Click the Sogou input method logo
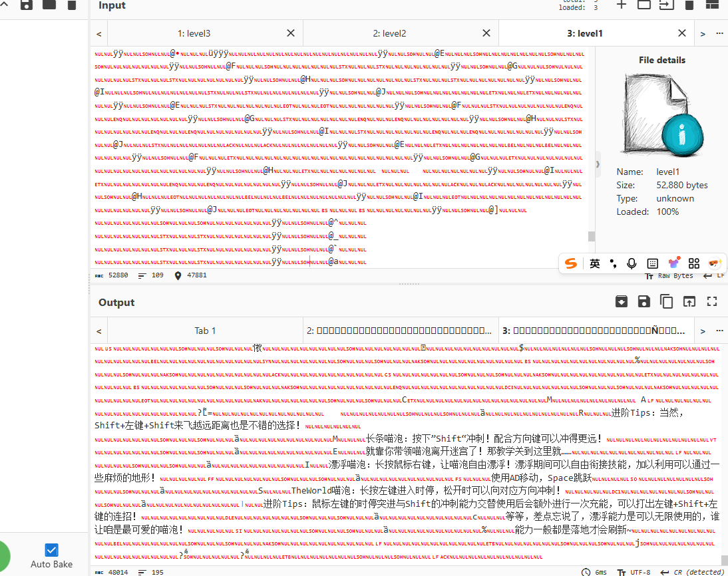 570,263
